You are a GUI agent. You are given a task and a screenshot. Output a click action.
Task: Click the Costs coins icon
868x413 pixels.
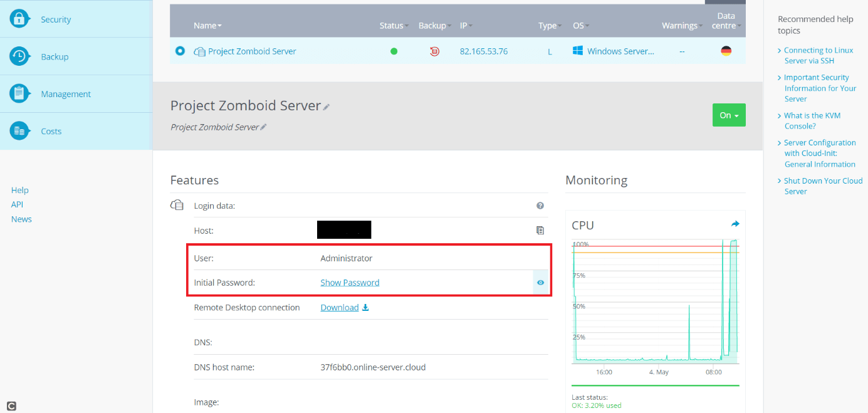pos(19,131)
